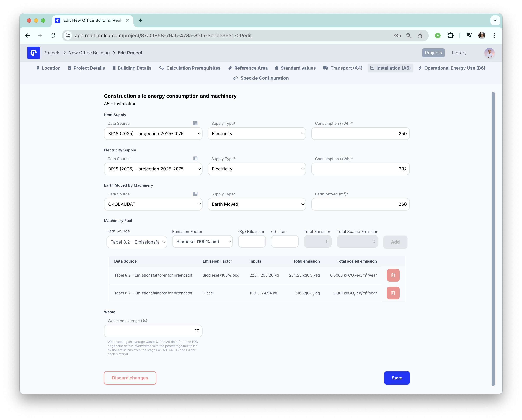
Task: Go to the Library section
Action: pos(459,53)
